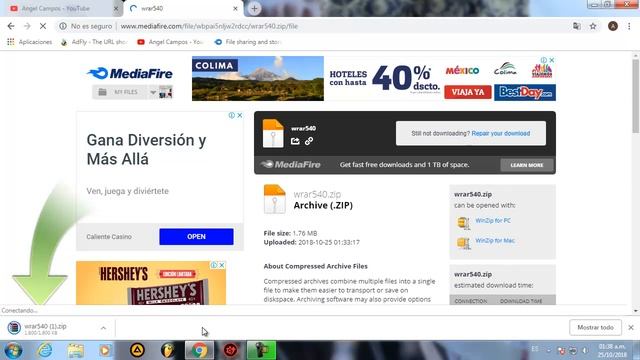The image size is (640, 360).
Task: Click the copy link icon under wrar540
Action: [309, 141]
